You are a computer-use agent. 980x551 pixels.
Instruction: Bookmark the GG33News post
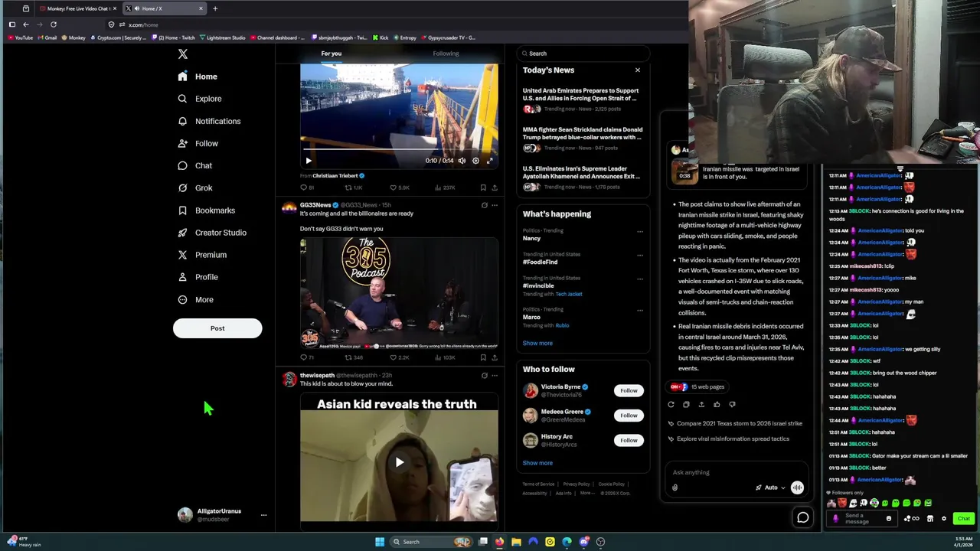coord(483,357)
